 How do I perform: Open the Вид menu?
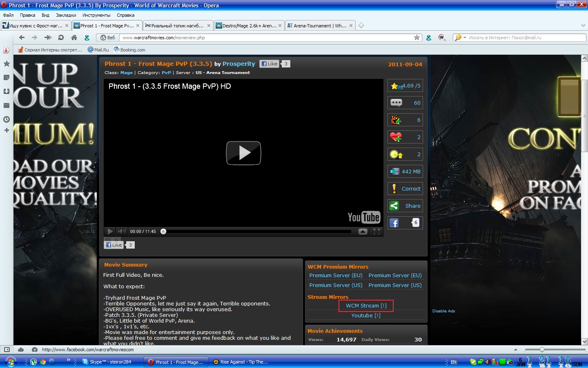pyautogui.click(x=45, y=15)
